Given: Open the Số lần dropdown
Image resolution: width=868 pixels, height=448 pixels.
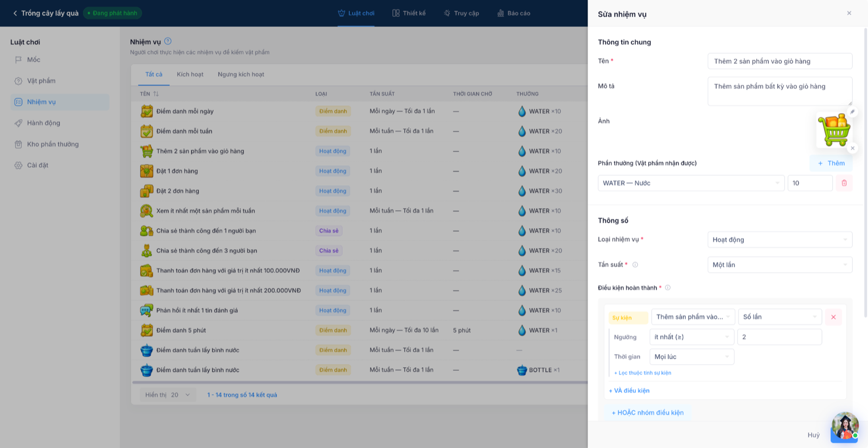Looking at the screenshot, I should (780, 317).
